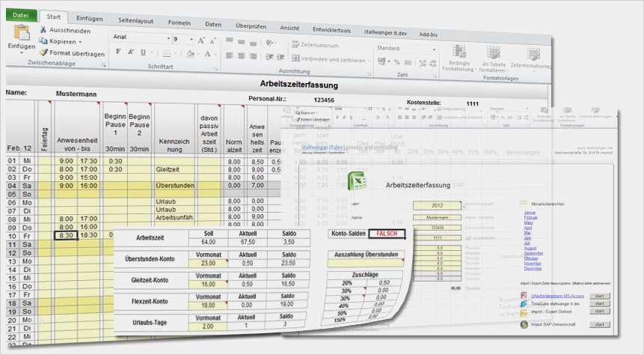Click start button for Import/Export Outlook
644x355 pixels.
pyautogui.click(x=600, y=312)
